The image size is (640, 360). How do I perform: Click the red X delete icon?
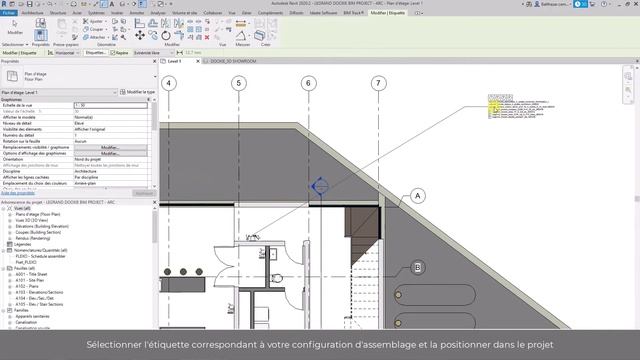click(207, 37)
